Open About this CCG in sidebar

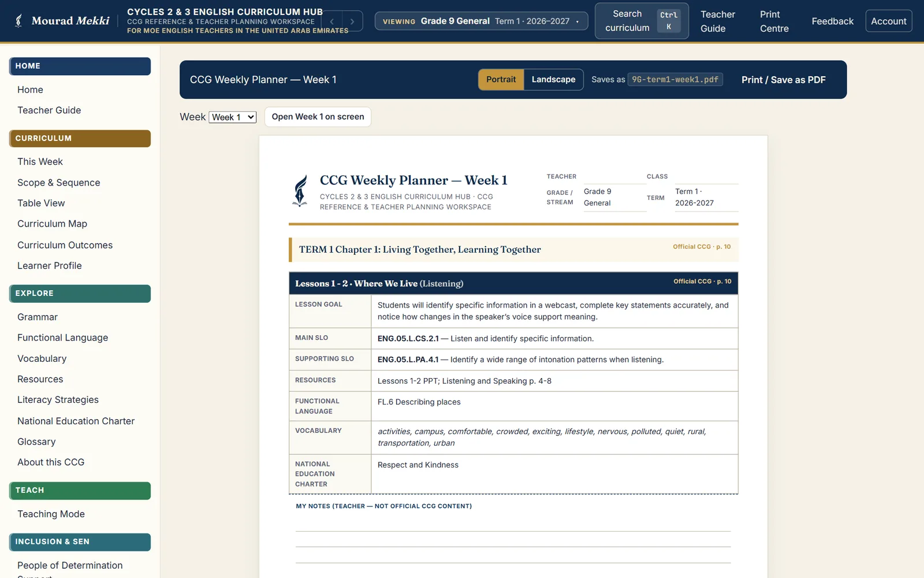tap(51, 462)
